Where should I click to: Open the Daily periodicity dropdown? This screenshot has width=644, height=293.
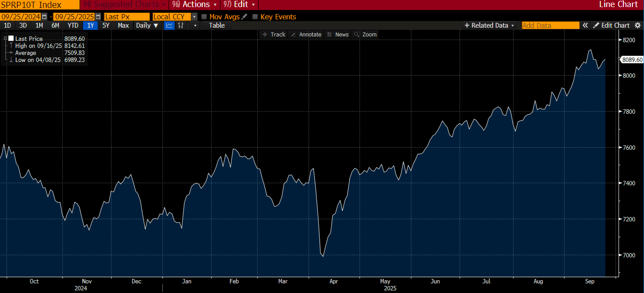pyautogui.click(x=147, y=25)
